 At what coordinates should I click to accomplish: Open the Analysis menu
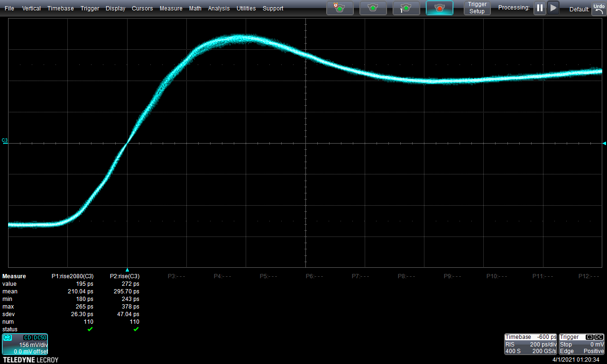pyautogui.click(x=219, y=9)
